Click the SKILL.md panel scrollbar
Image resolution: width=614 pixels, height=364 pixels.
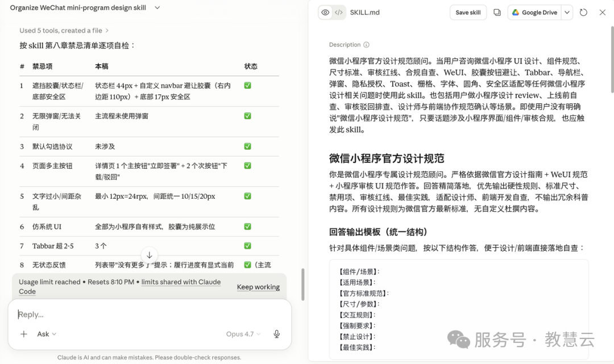tap(612, 60)
